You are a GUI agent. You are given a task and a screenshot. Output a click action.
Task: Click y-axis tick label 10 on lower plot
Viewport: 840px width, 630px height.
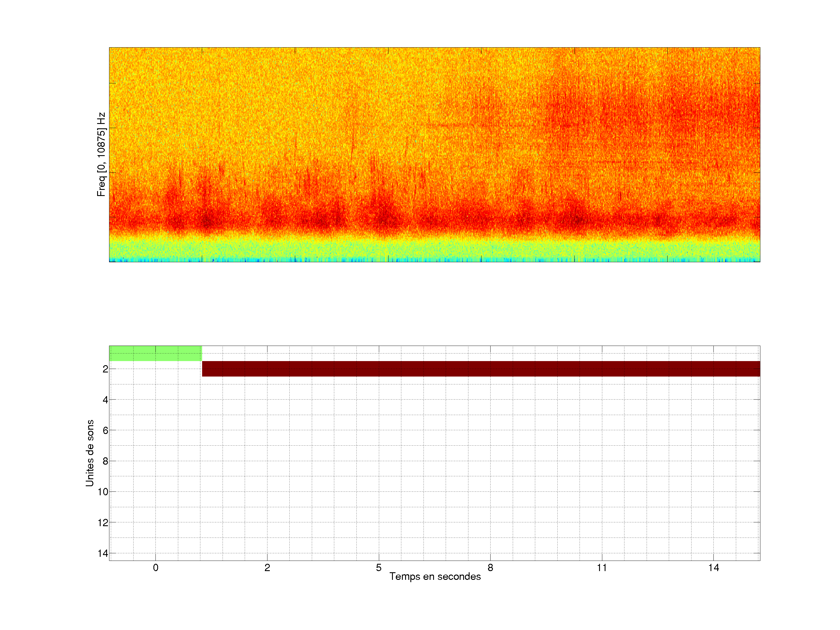pyautogui.click(x=103, y=492)
